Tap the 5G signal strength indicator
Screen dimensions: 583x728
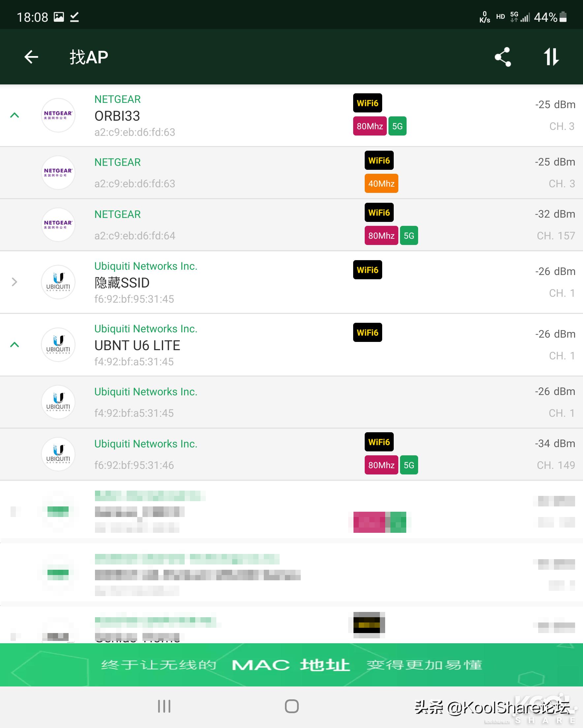coord(520,17)
